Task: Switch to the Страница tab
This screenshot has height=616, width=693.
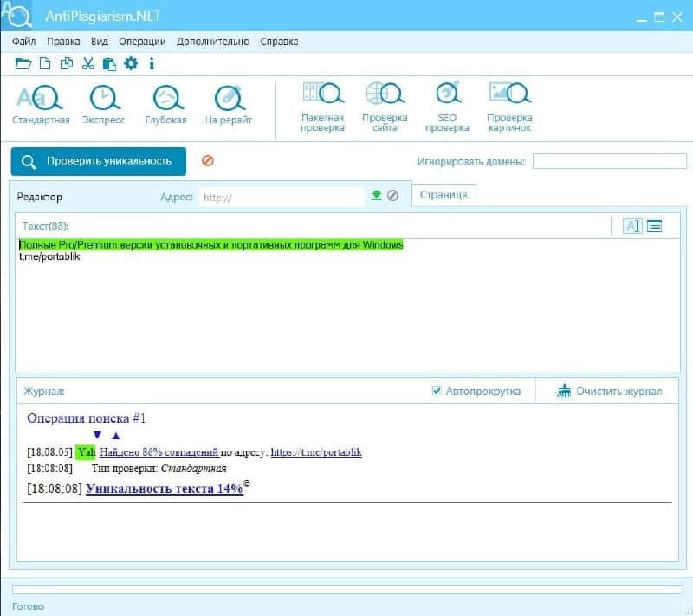Action: (444, 195)
